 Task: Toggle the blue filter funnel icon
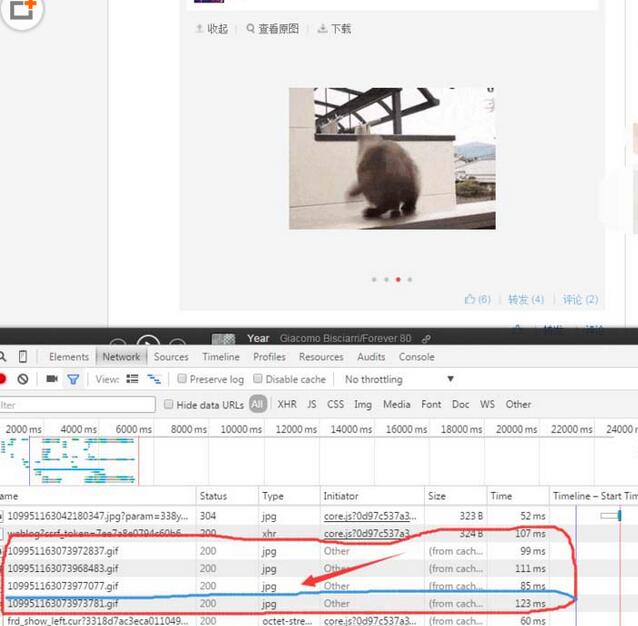[x=73, y=380]
